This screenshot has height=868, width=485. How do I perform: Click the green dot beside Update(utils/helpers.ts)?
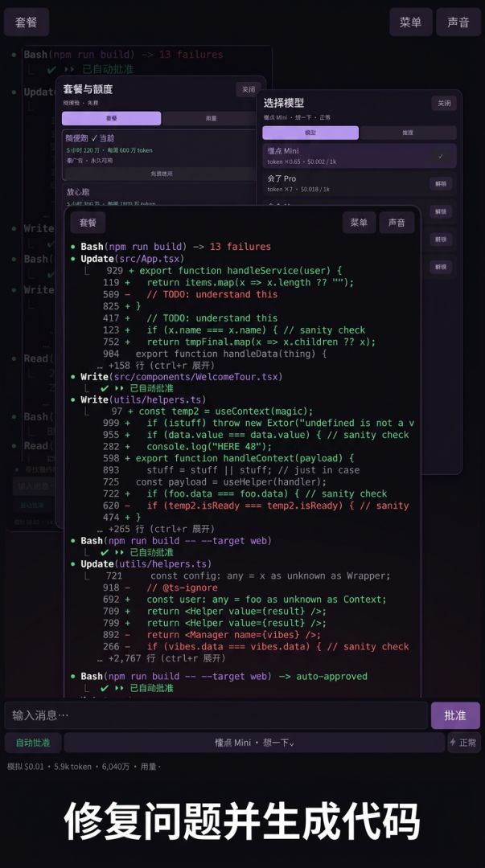point(73,564)
